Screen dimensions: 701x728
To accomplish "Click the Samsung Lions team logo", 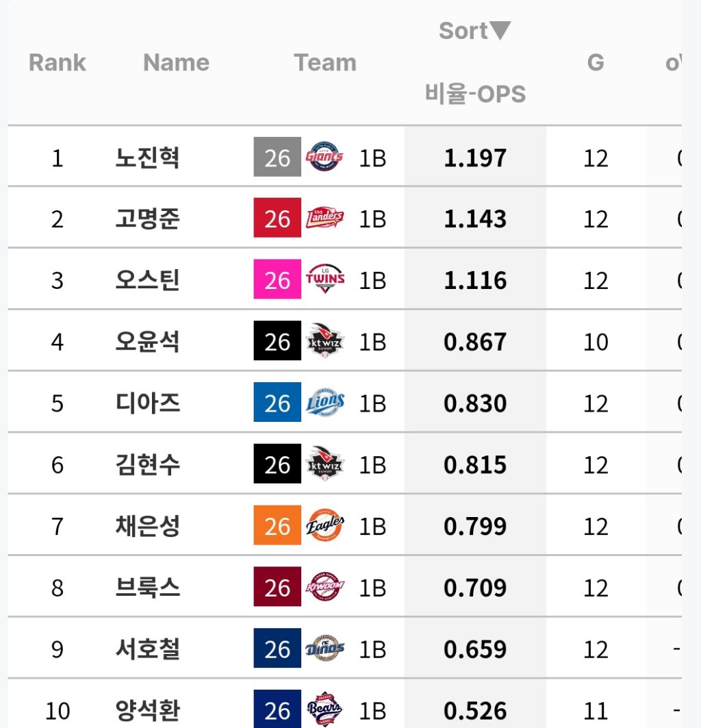I will tap(324, 403).
